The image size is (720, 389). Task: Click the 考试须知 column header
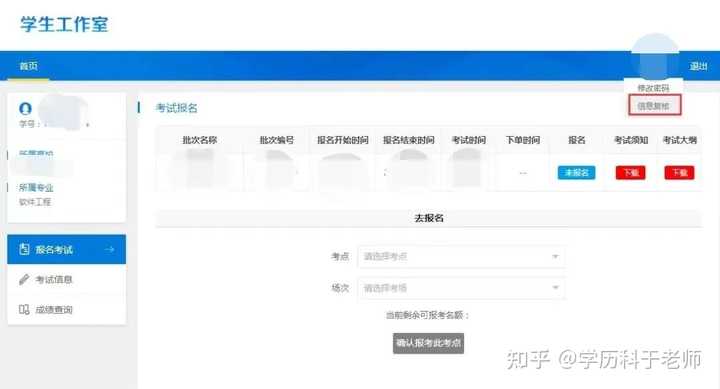point(631,140)
